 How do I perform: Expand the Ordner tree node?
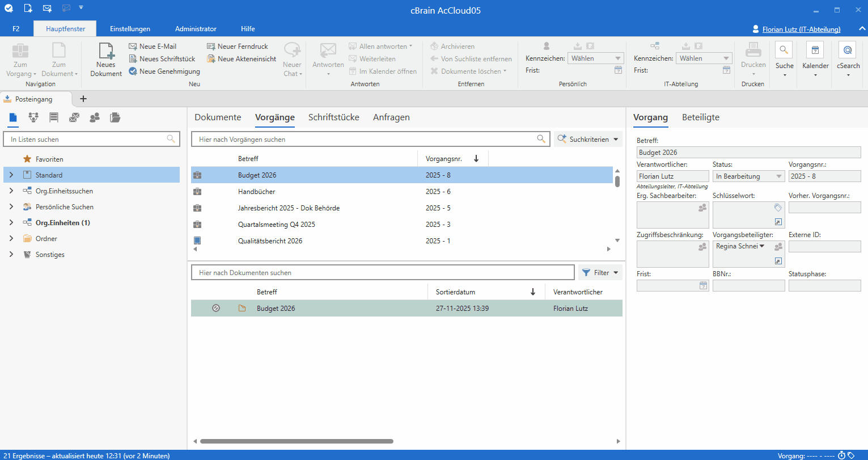pos(11,239)
